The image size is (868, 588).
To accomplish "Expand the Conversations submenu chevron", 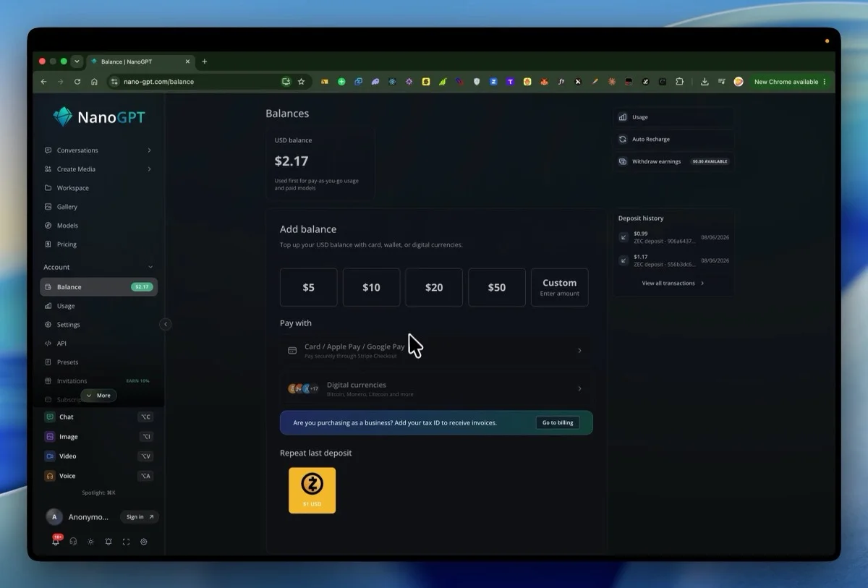I will click(150, 150).
